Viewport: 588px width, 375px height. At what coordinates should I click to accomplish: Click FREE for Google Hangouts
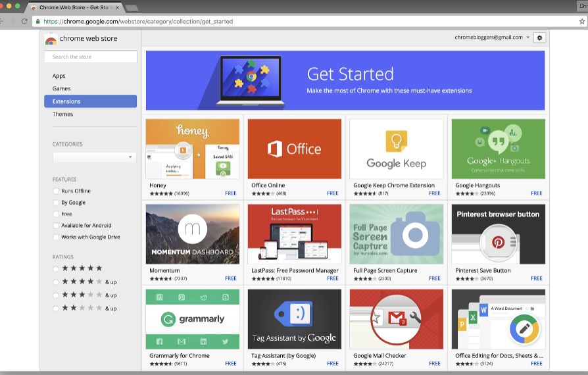[537, 193]
